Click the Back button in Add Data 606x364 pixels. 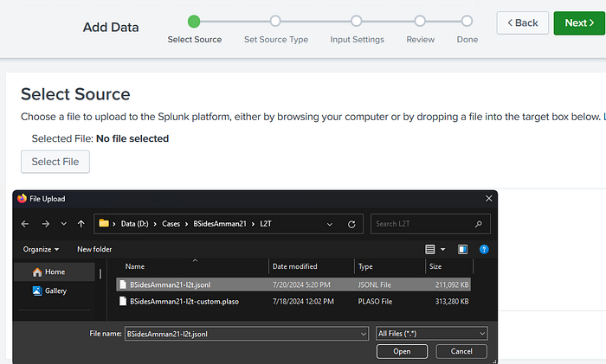tap(523, 23)
